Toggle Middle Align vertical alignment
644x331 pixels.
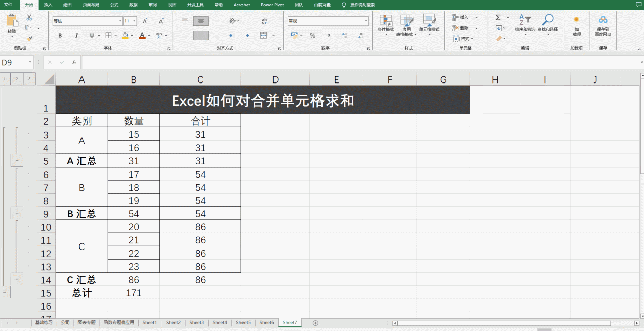click(x=201, y=21)
